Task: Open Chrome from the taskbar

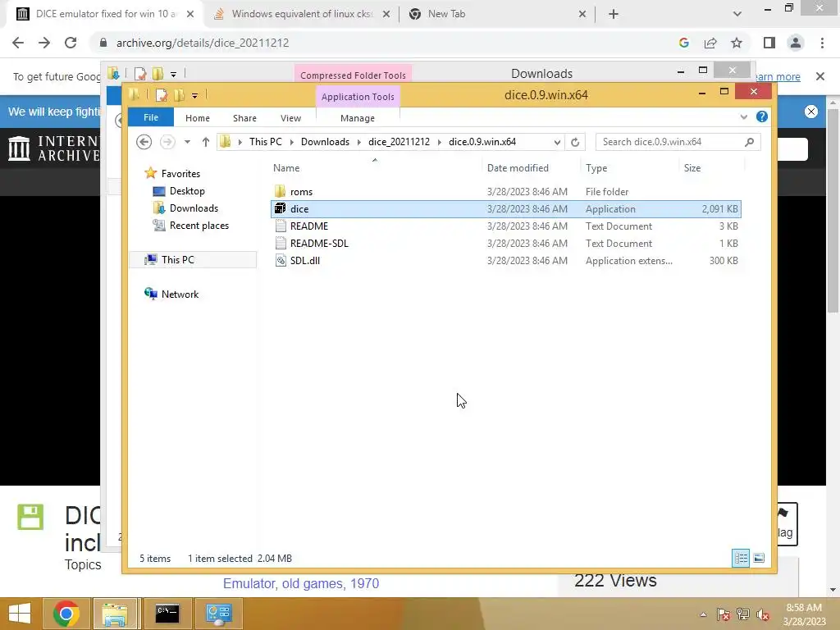Action: [x=66, y=614]
